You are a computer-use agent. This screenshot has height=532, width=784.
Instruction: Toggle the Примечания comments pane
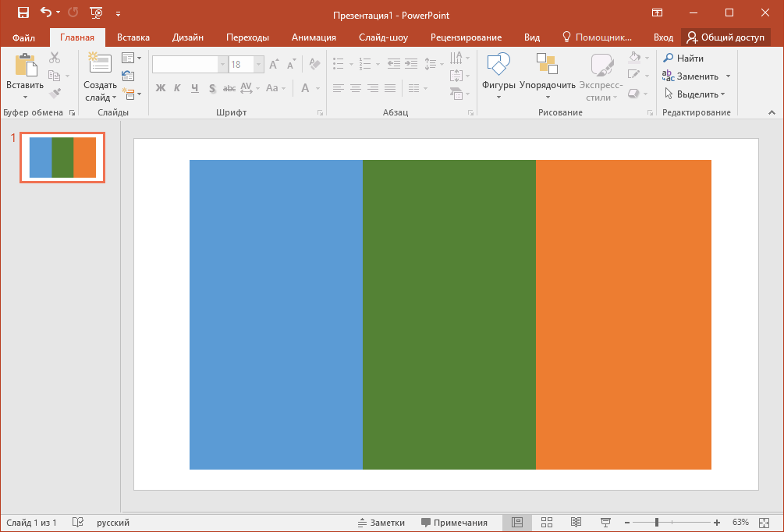click(455, 523)
